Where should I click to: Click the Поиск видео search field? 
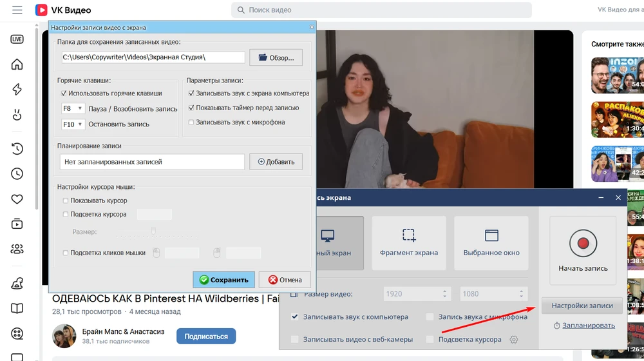tap(381, 10)
